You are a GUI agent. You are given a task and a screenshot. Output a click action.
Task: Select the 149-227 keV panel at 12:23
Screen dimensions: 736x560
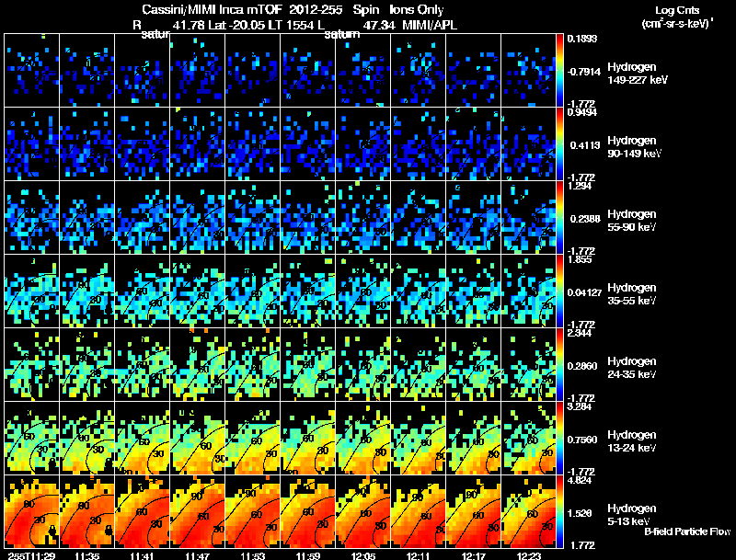click(x=528, y=71)
